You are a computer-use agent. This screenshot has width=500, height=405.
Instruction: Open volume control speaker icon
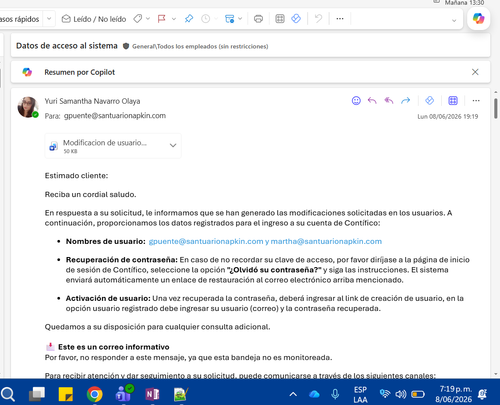click(x=401, y=394)
